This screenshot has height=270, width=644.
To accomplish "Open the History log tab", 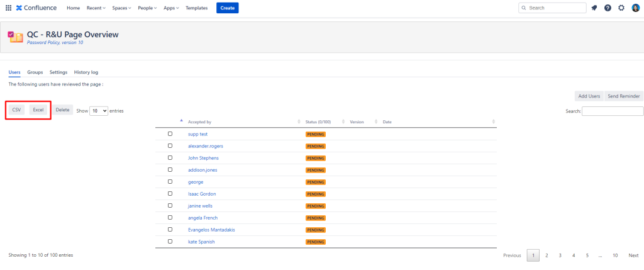I will tap(86, 72).
